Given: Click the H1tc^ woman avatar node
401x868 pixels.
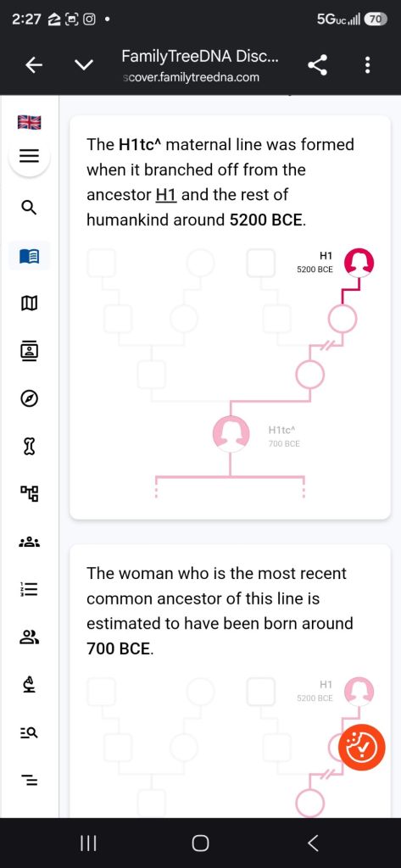Looking at the screenshot, I should (231, 433).
